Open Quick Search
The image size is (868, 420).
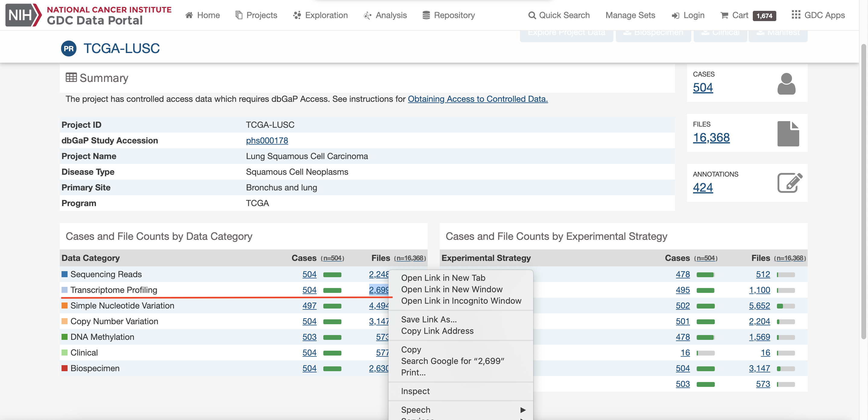point(559,15)
